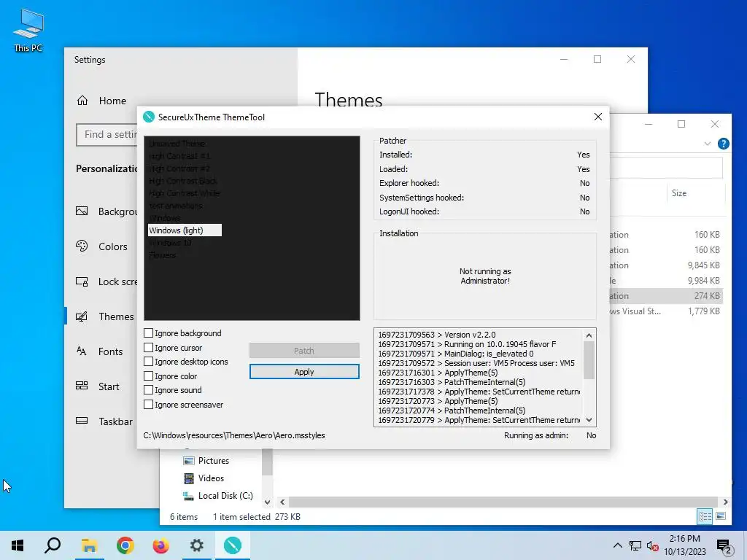This screenshot has height=560, width=747.
Task: Switch to File Explorer on taskbar
Action: pos(89,545)
